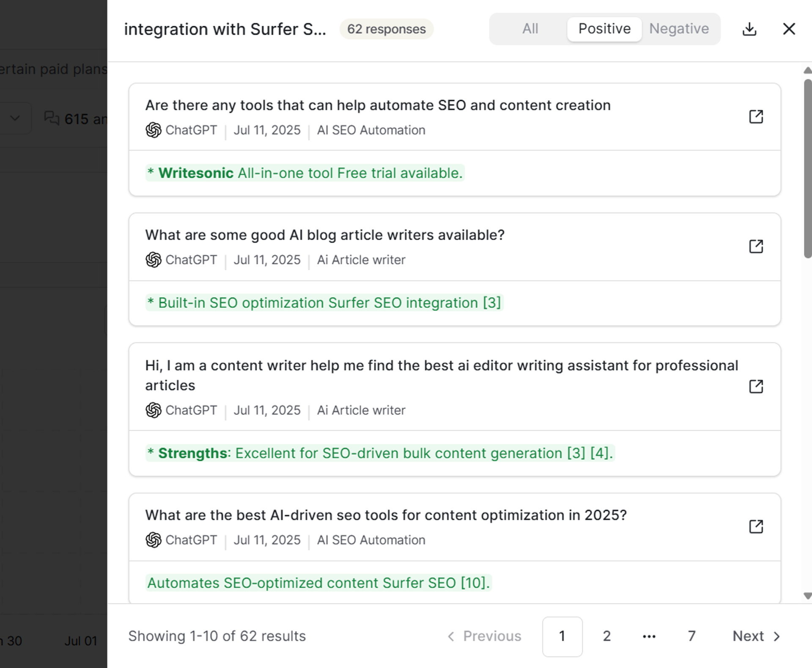812x668 pixels.
Task: Click the scrollbar up arrow
Action: 807,71
